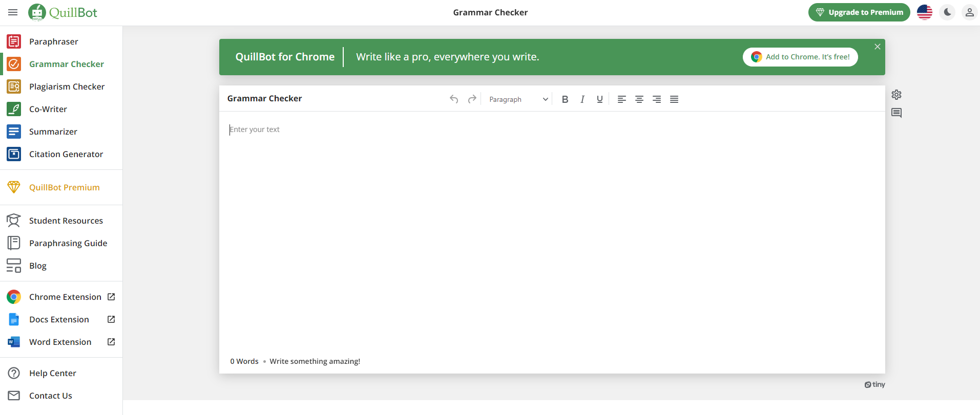Open the feedback comment icon
Viewport: 980px width, 415px height.
896,113
